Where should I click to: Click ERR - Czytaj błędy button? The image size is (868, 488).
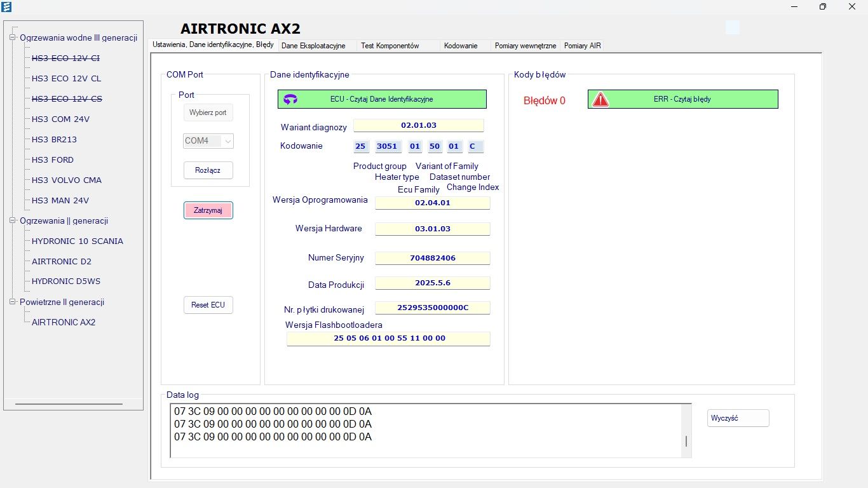click(x=682, y=99)
